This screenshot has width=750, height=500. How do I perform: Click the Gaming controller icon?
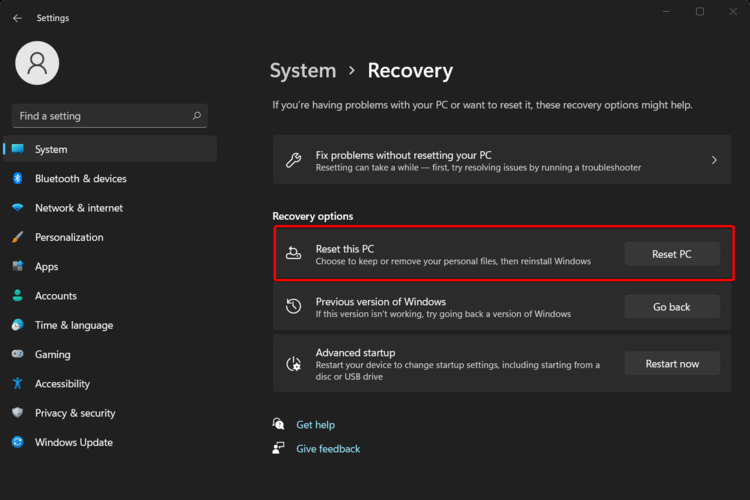pos(17,354)
